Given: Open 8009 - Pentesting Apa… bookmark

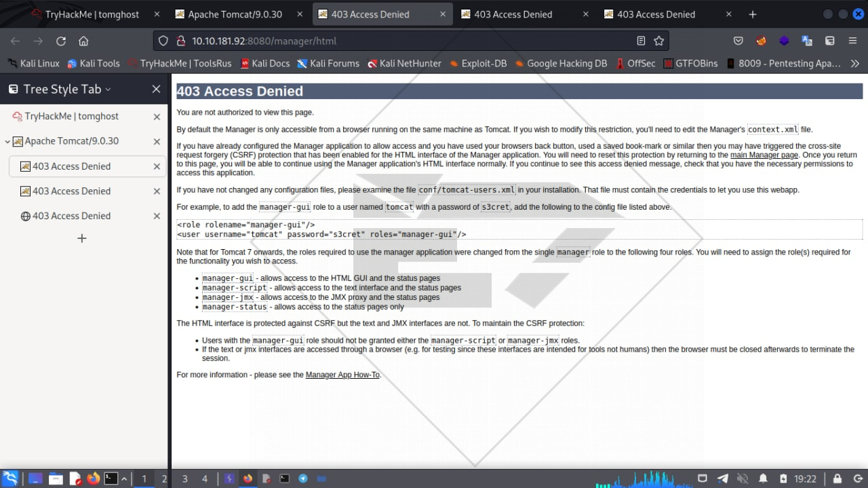Looking at the screenshot, I should click(x=783, y=63).
